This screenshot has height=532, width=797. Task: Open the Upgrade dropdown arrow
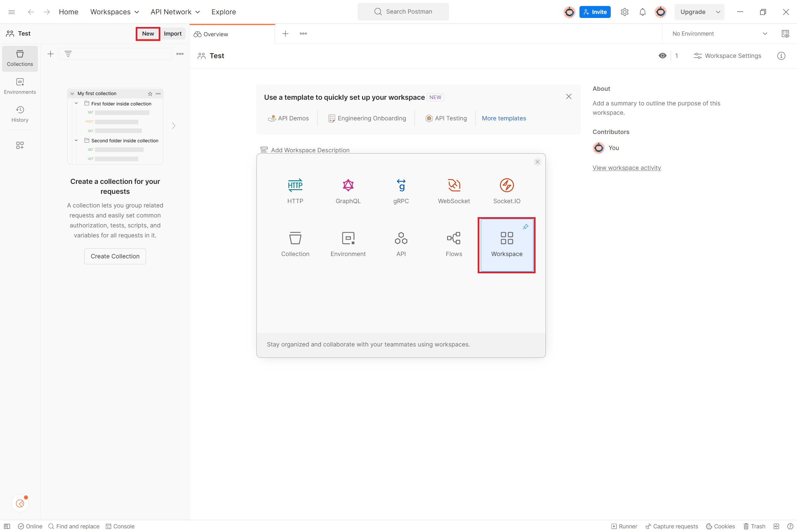coord(717,12)
